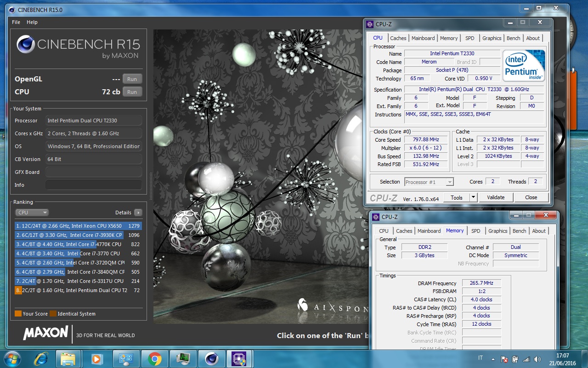The image size is (588, 368).
Task: Open the monitor utility icon on taskbar
Action: [183, 359]
